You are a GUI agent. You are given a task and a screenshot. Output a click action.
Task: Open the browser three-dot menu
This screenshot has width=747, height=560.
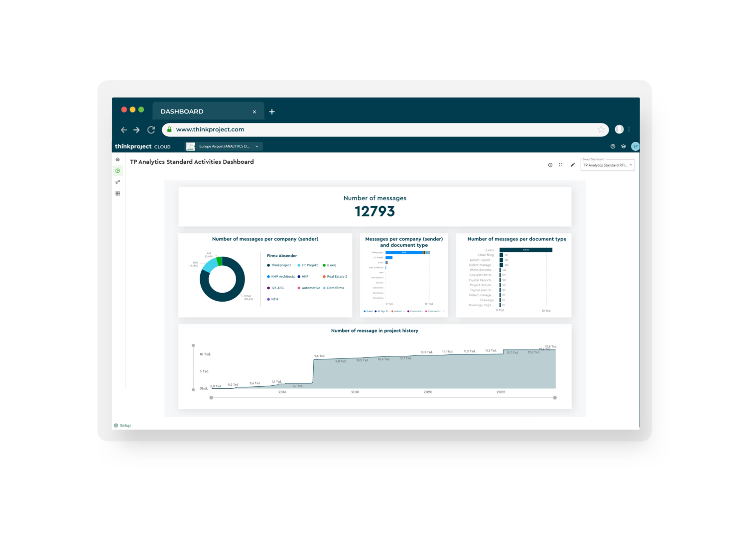pos(629,129)
